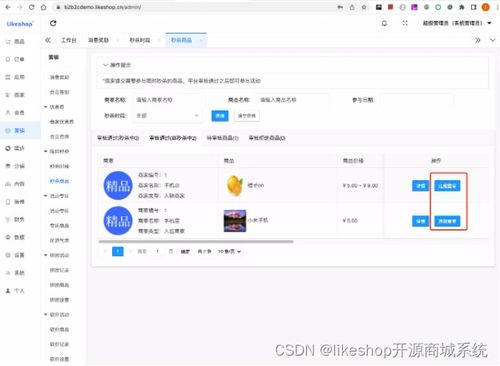Viewport: 500px width, 366px height.
Task: Collapse the 操作提示 panel chevron
Action: (x=105, y=65)
